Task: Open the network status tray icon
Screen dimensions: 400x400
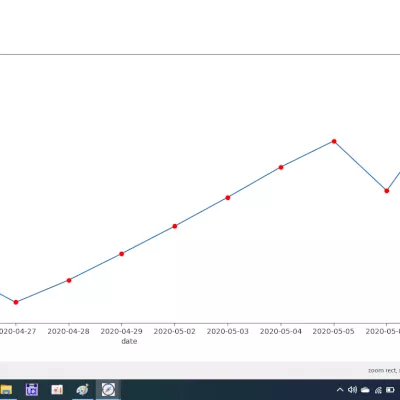Action: point(378,390)
